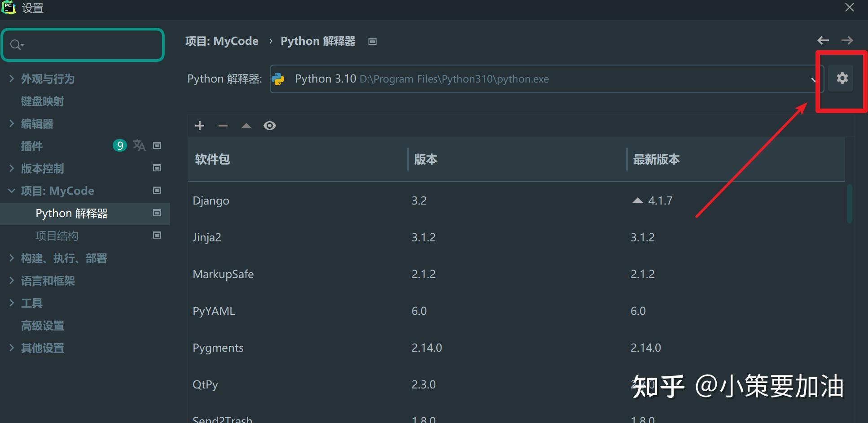The width and height of the screenshot is (868, 423).
Task: Select 键盘映射 in the sidebar
Action: click(42, 101)
